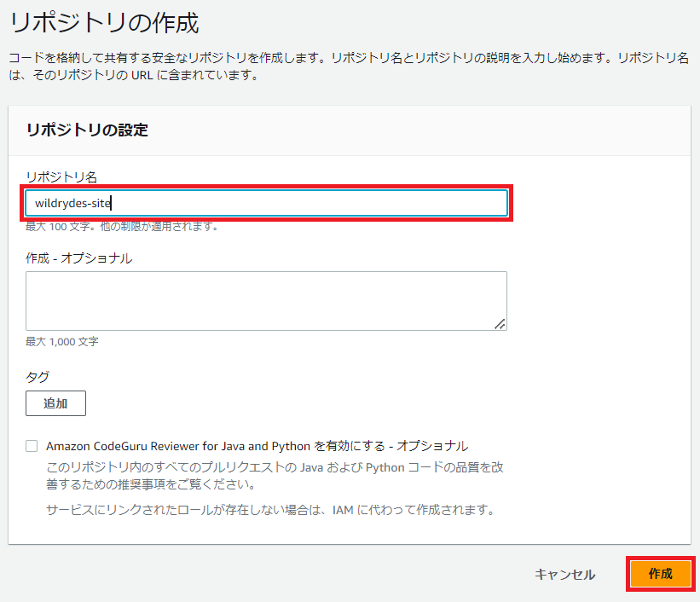Click the 作成 - オプショナル label

(x=79, y=258)
